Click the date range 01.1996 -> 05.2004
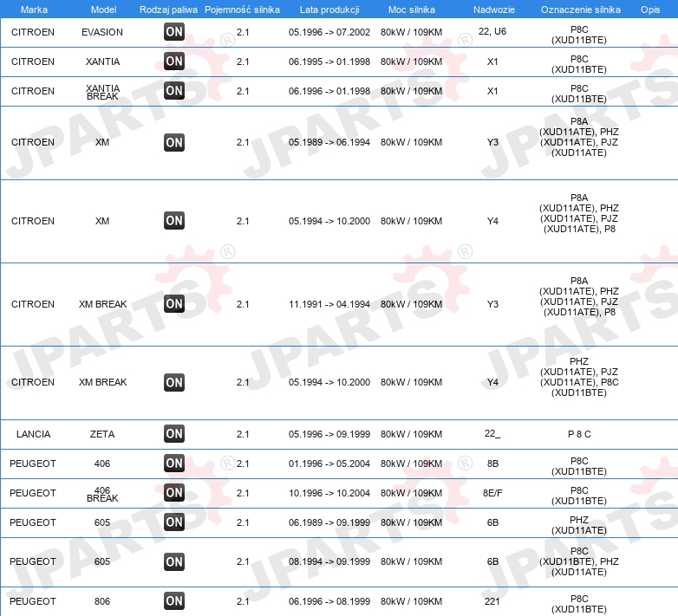Viewport: 678px width, 616px height. [x=329, y=464]
